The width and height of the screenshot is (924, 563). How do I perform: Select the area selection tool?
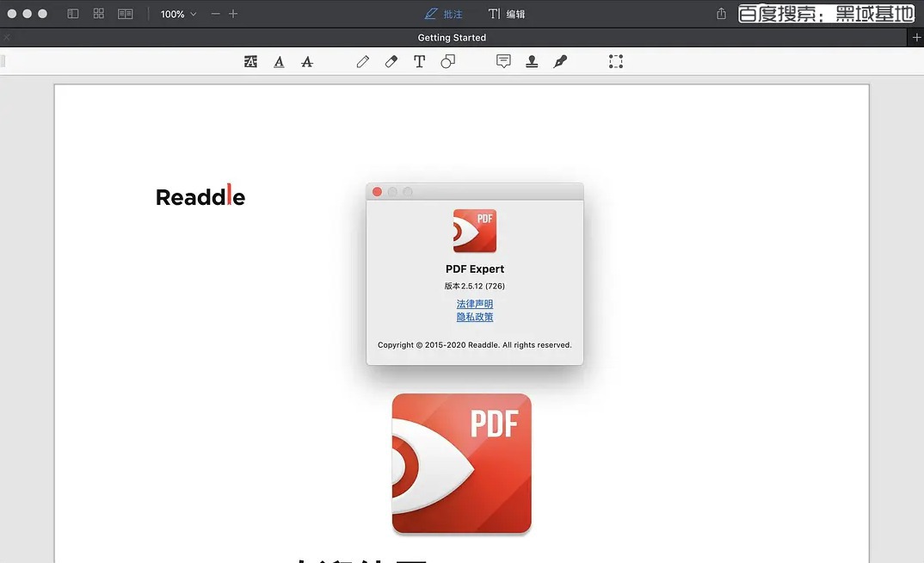click(616, 61)
